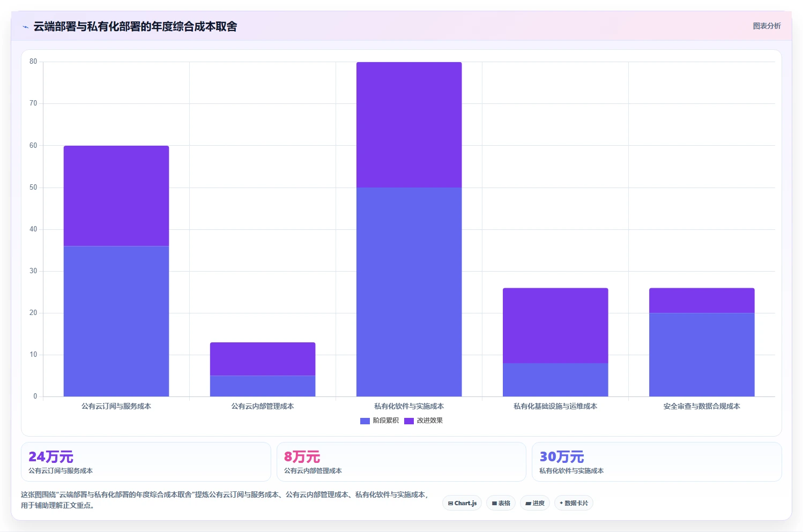Toggle the 改进效果 legend color swatch
Screen dimensions: 803x532
click(x=409, y=421)
